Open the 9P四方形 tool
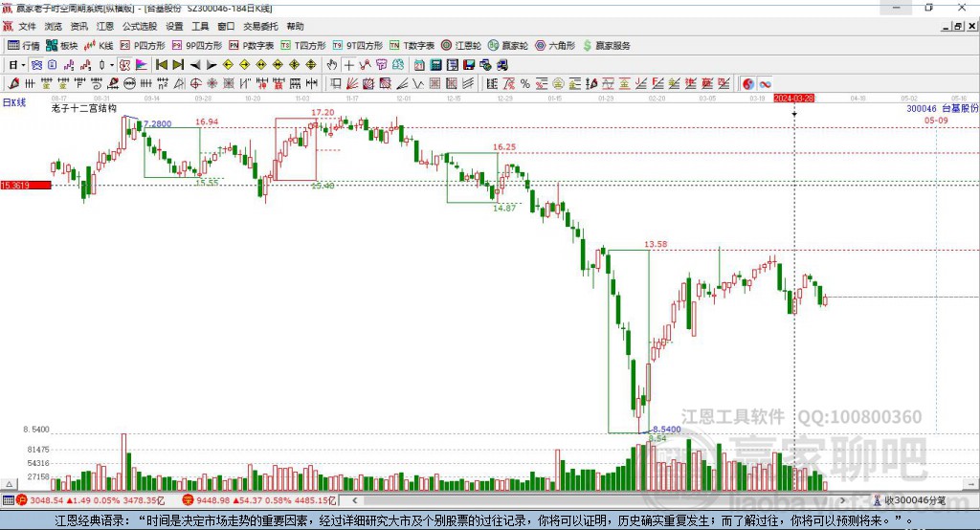Viewport: 980px width, 530px height. [197, 46]
